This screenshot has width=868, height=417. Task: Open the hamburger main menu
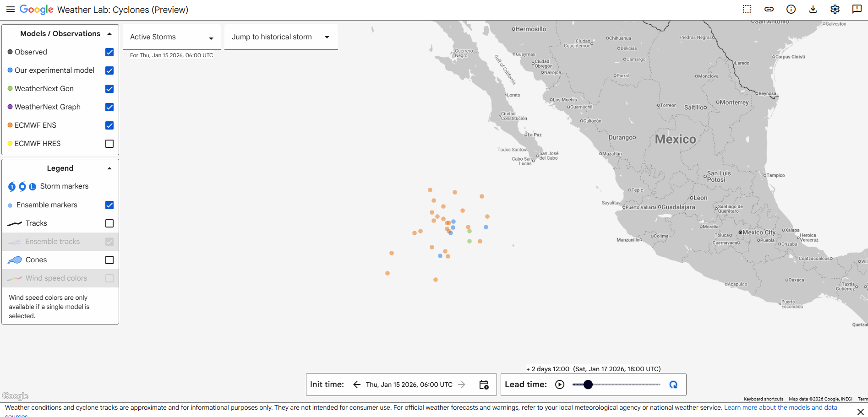pyautogui.click(x=10, y=10)
